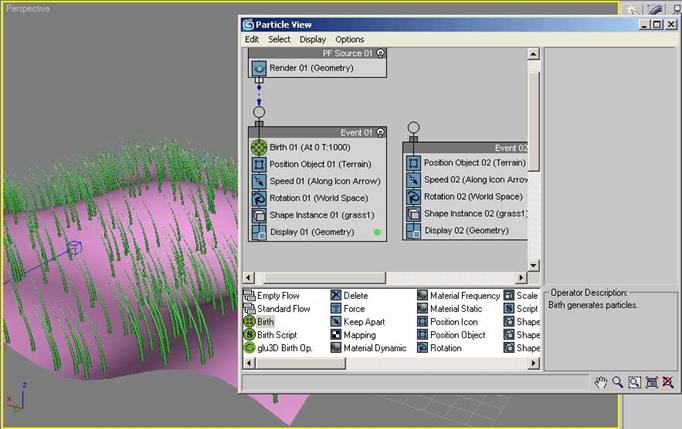Open the Display menu
The image size is (682, 429).
pos(312,39)
